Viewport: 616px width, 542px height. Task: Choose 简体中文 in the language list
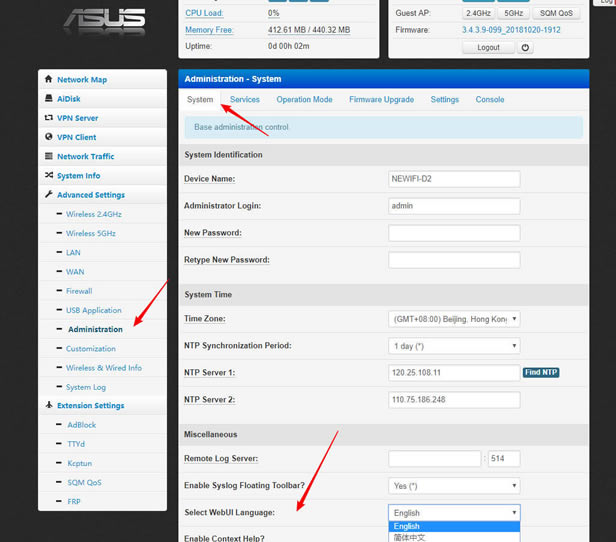pyautogui.click(x=410, y=537)
